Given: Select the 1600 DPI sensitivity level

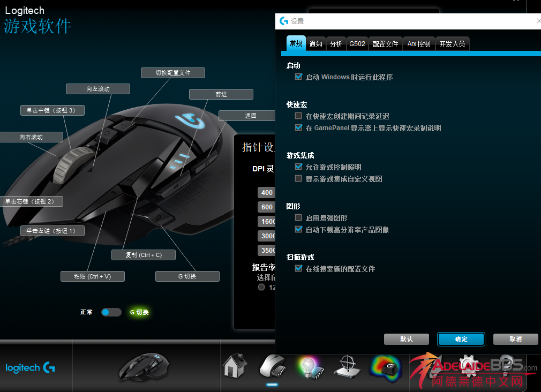Looking at the screenshot, I should coord(267,221).
